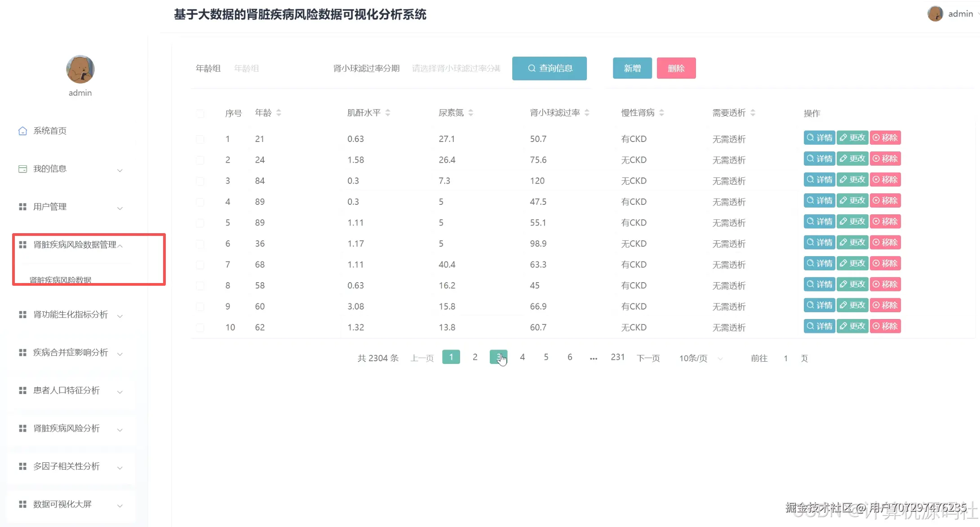Click the 删除 (Delete) button
This screenshot has height=527, width=980.
tap(676, 68)
